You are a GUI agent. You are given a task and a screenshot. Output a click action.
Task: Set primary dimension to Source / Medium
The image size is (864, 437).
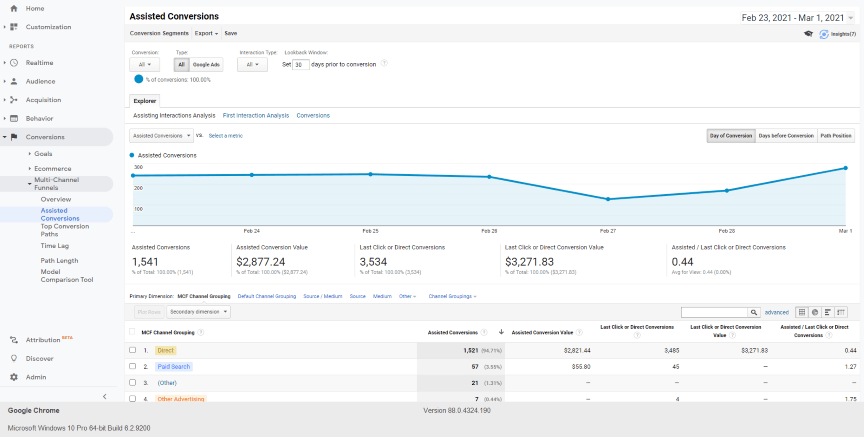(x=322, y=296)
